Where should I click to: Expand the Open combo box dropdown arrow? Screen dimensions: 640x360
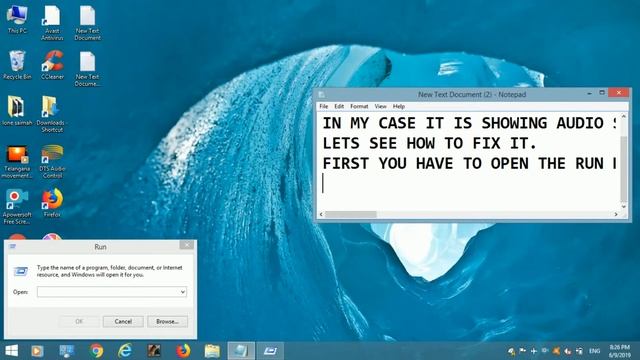[x=183, y=292]
